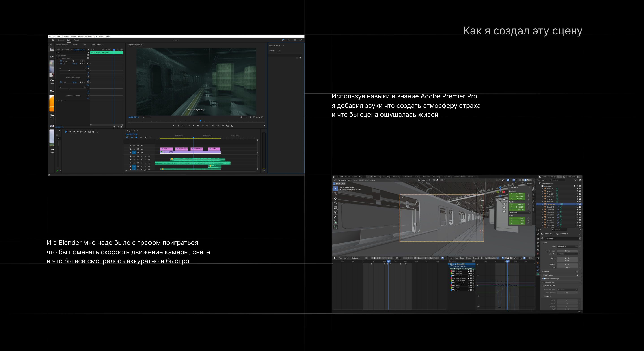Open Object Mode dropdown in Blender
Screen dimensions: 644x351
pyautogui.click(x=345, y=180)
